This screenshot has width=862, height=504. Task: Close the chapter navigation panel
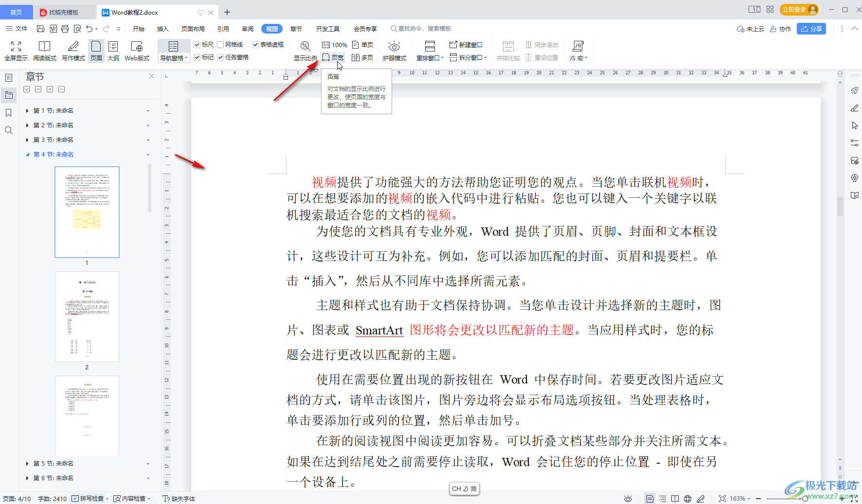coord(151,76)
